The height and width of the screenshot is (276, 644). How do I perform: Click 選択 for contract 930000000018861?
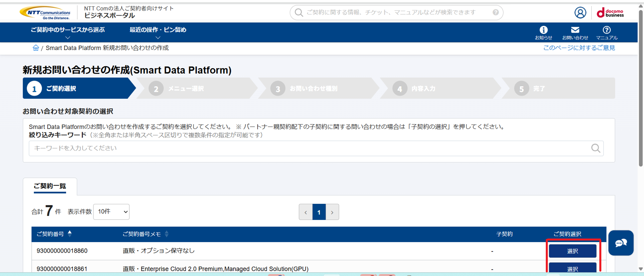click(x=573, y=268)
